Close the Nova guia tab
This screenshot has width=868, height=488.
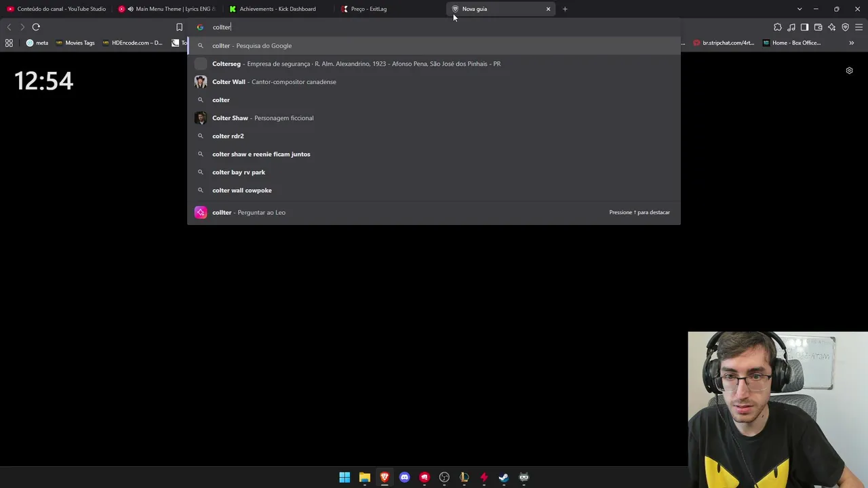pos(548,9)
